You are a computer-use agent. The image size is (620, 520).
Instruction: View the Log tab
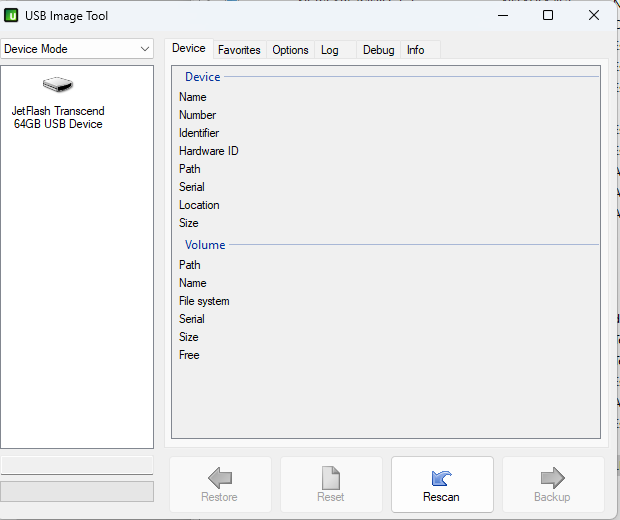click(330, 50)
